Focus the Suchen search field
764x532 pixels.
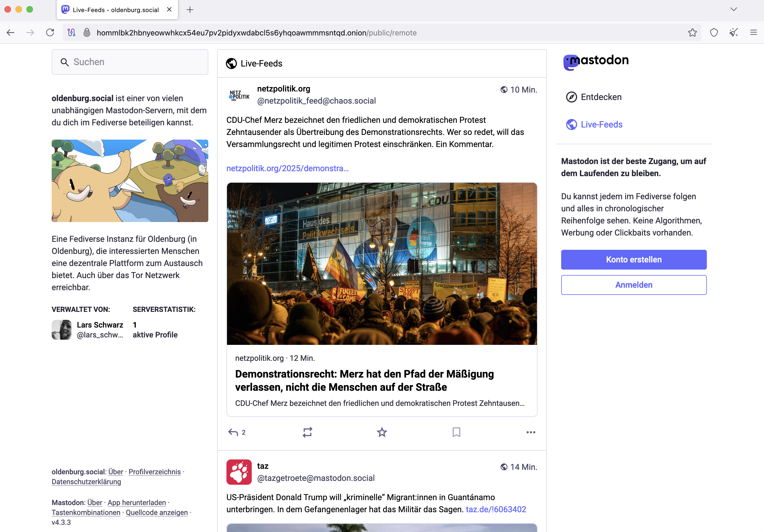point(130,62)
